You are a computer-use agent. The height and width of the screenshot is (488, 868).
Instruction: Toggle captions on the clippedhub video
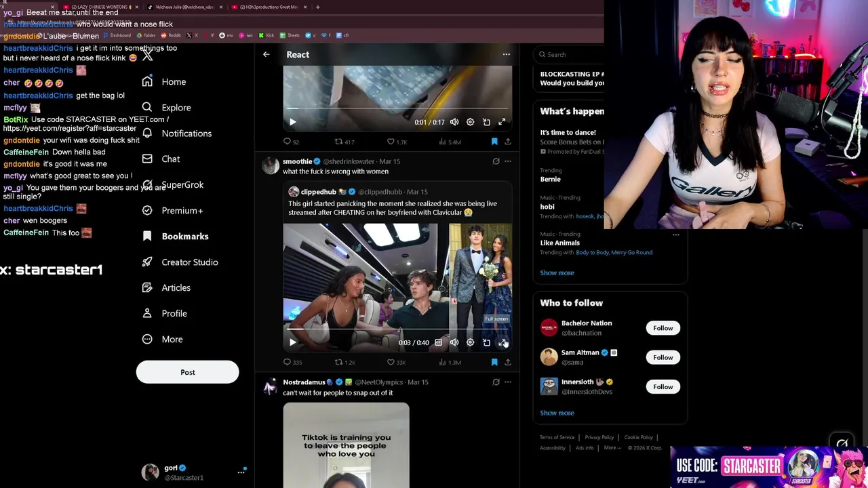438,342
